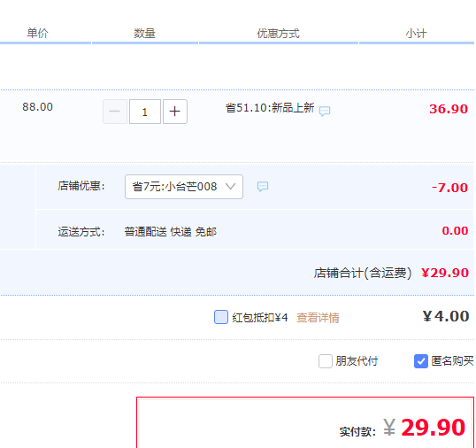Open the 省7元:小台芒008 store coupon dropdown
This screenshot has width=476, height=448.
tap(184, 187)
